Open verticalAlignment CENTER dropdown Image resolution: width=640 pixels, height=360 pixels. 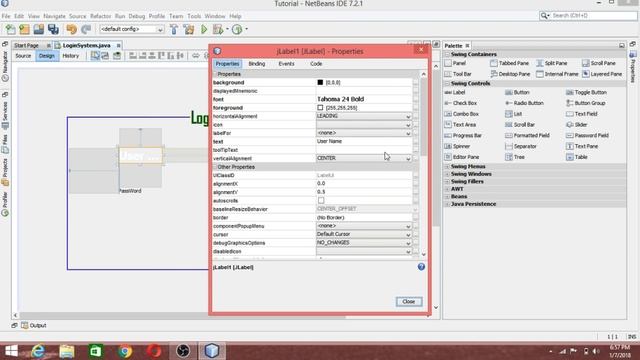[364, 158]
